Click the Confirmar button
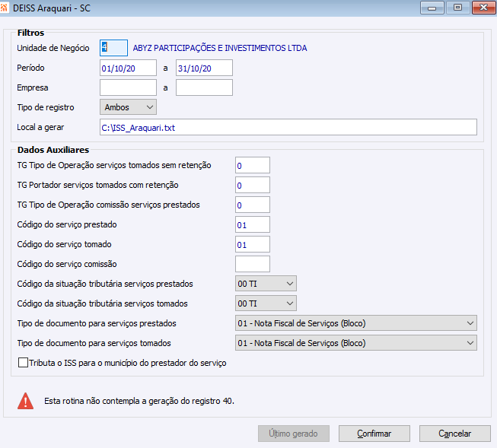This screenshot has height=448, width=497. (x=374, y=434)
